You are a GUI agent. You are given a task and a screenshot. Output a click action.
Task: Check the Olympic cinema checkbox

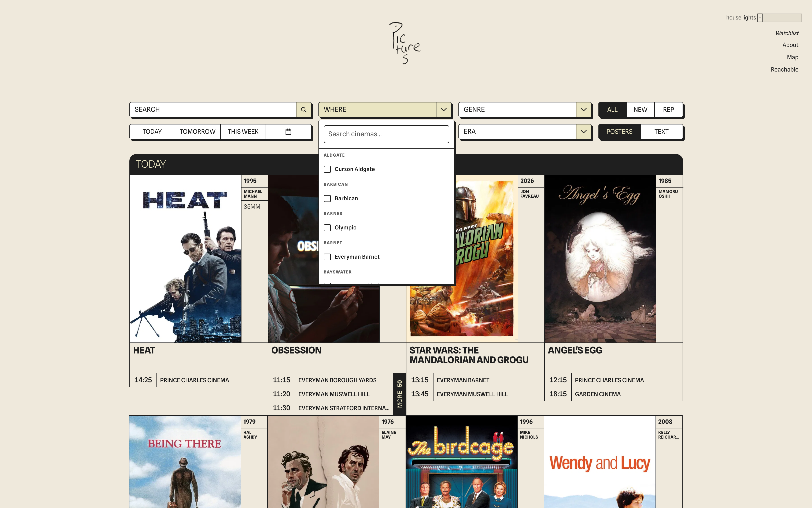(327, 228)
